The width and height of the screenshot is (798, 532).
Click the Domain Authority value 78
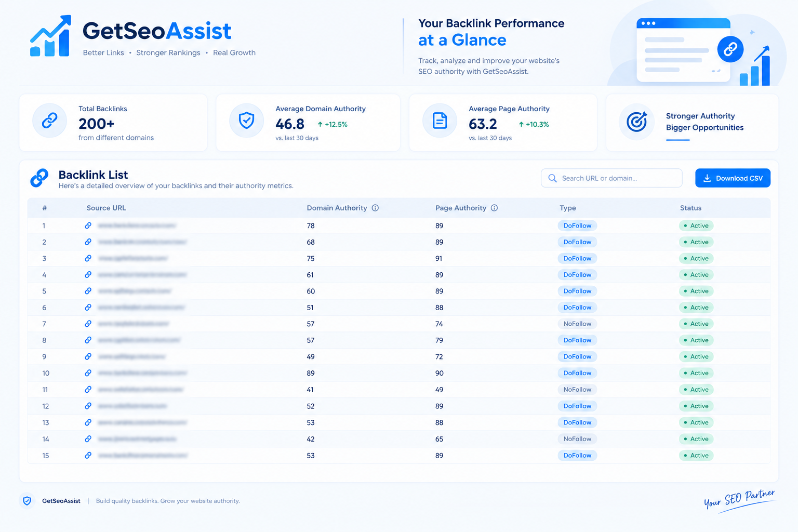point(311,225)
